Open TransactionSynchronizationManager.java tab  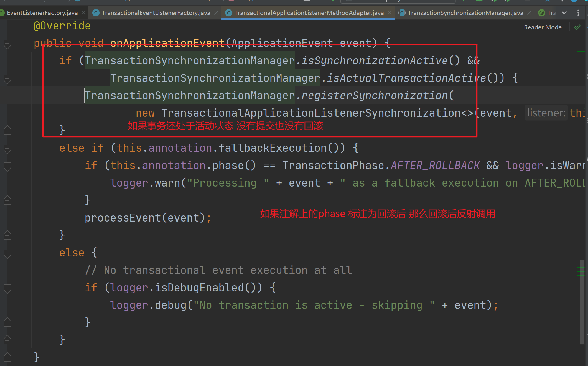click(x=465, y=13)
